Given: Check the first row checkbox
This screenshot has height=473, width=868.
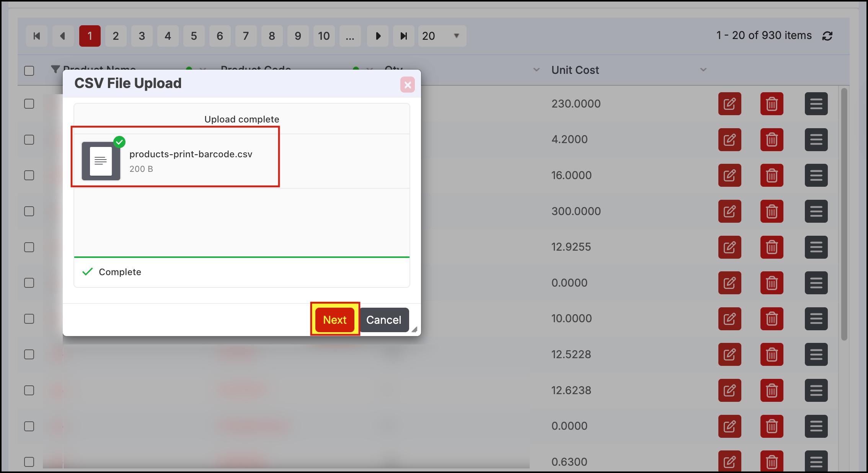Looking at the screenshot, I should click(29, 104).
